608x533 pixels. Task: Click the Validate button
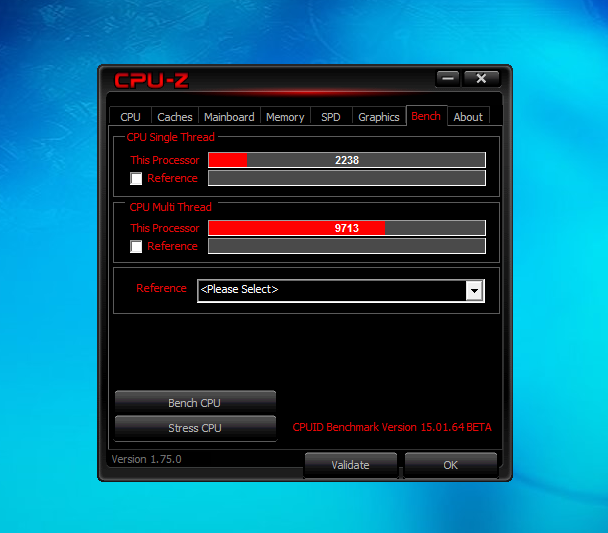point(351,465)
